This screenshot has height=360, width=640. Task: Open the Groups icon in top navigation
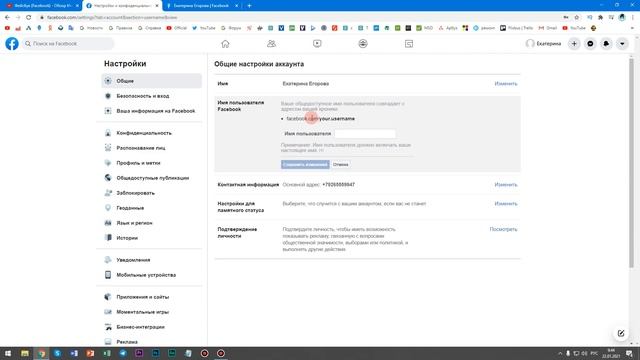click(363, 44)
